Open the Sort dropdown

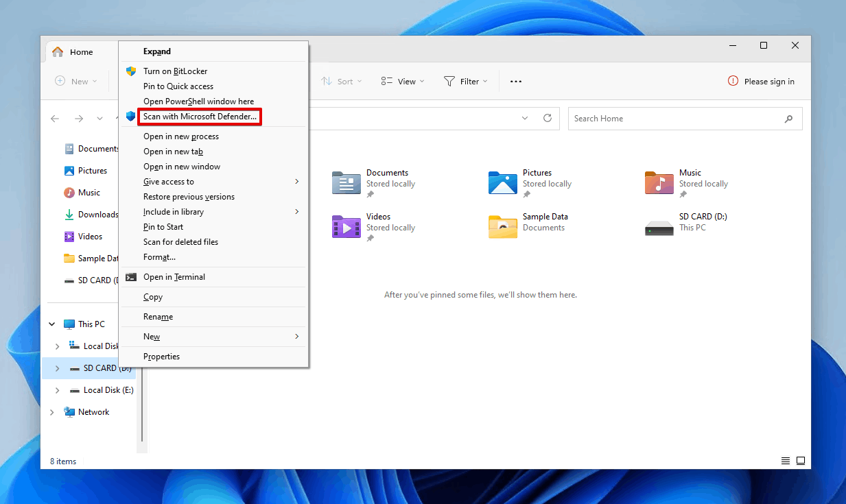(x=342, y=81)
